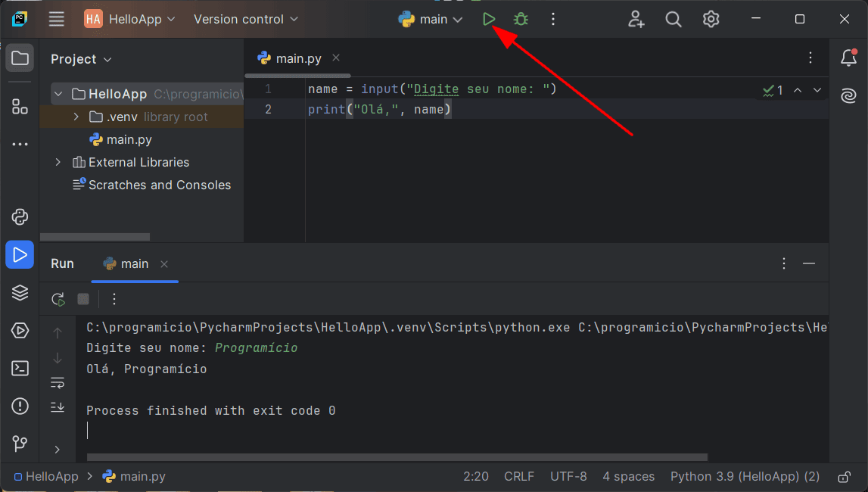Toggle the Run tool window button
This screenshot has width=868, height=492.
click(20, 254)
